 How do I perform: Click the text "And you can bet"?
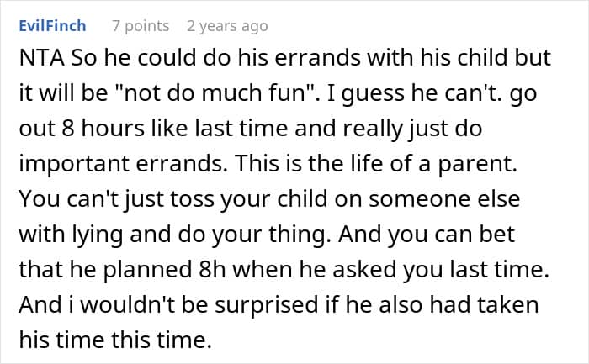(x=426, y=235)
